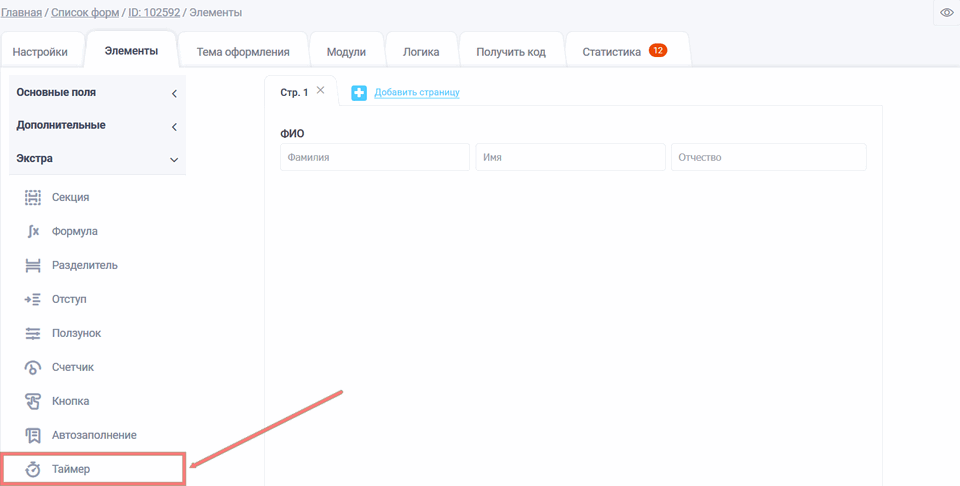Screen dimensions: 960x486
Task: Click the Разделитель element icon
Action: 33,266
